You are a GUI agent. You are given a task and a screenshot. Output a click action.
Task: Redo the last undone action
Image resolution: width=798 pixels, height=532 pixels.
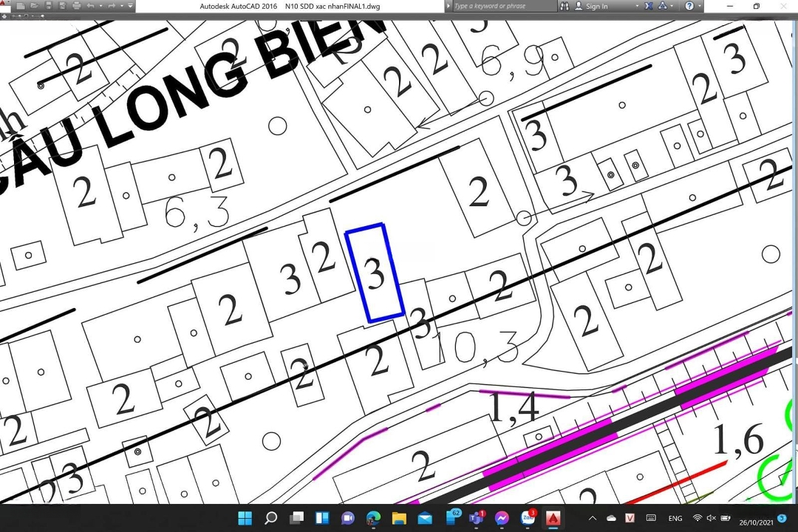pyautogui.click(x=112, y=6)
